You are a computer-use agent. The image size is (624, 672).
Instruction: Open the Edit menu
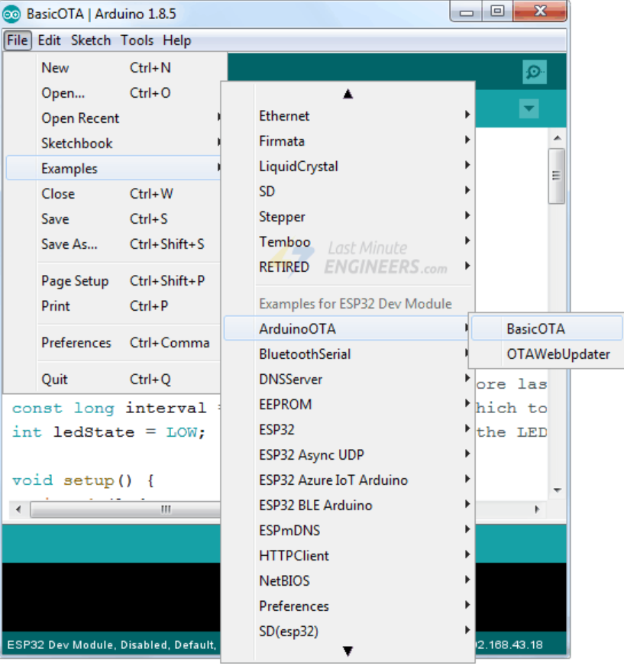pyautogui.click(x=49, y=40)
